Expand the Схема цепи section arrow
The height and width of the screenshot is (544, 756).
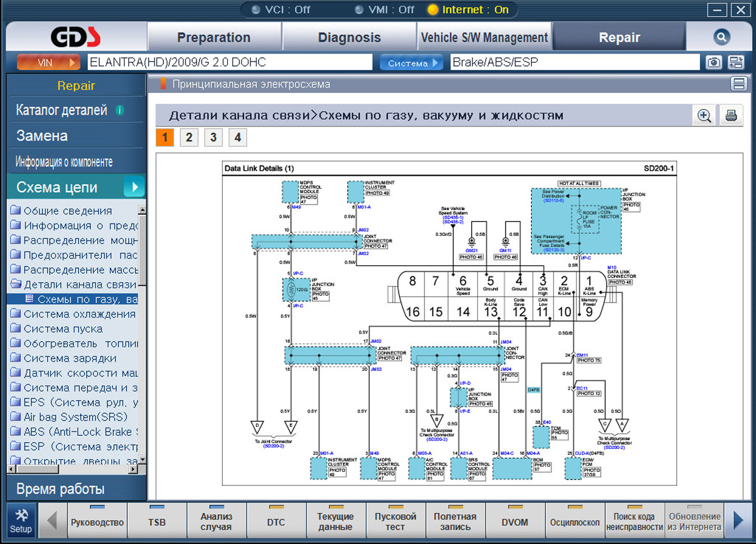tap(134, 187)
